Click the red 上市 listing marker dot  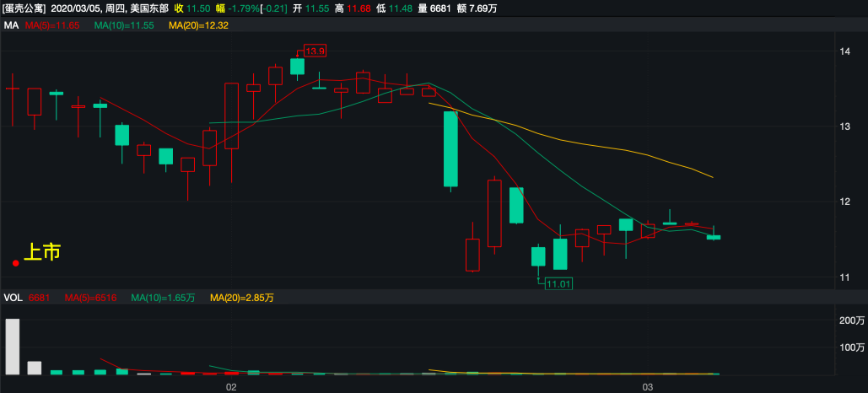click(x=16, y=263)
